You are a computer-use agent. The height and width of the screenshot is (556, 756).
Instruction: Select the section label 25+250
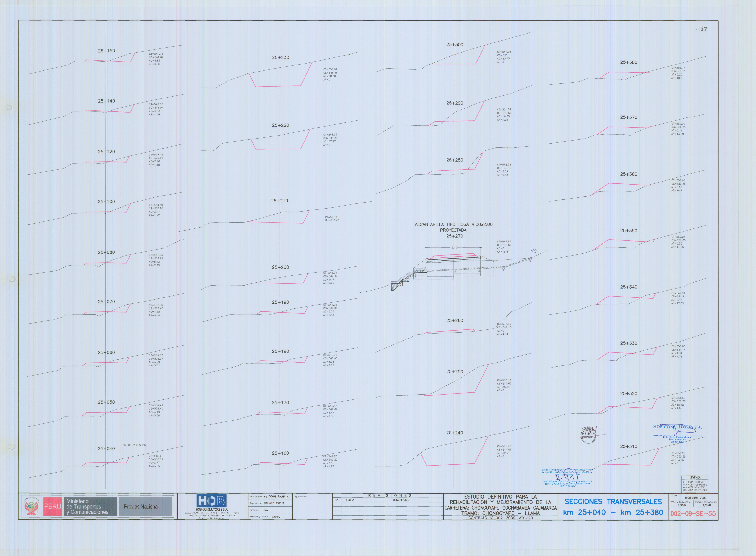[x=455, y=372]
